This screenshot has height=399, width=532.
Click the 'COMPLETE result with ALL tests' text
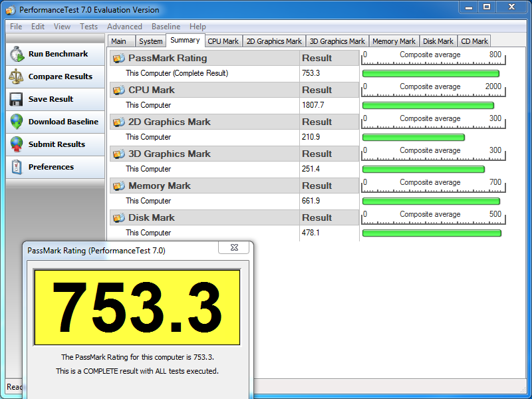click(137, 371)
